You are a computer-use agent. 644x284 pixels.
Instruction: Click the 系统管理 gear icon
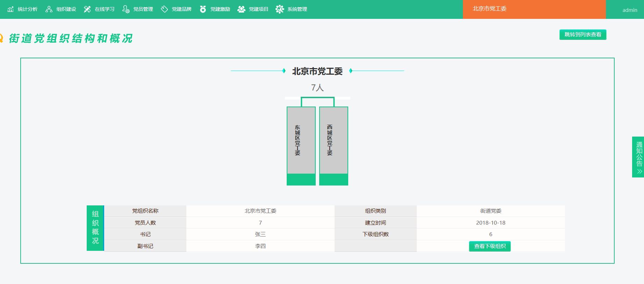click(280, 9)
